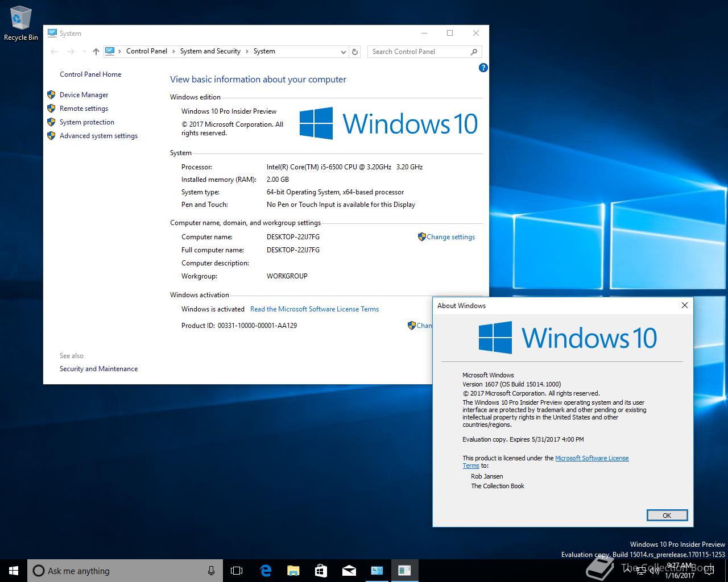728x582 pixels.
Task: Click the computer icon in address bar
Action: tap(110, 51)
